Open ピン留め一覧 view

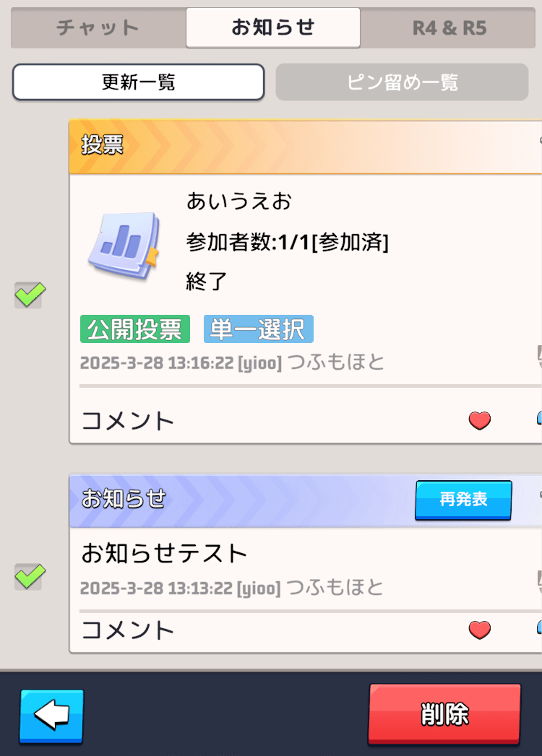(402, 82)
